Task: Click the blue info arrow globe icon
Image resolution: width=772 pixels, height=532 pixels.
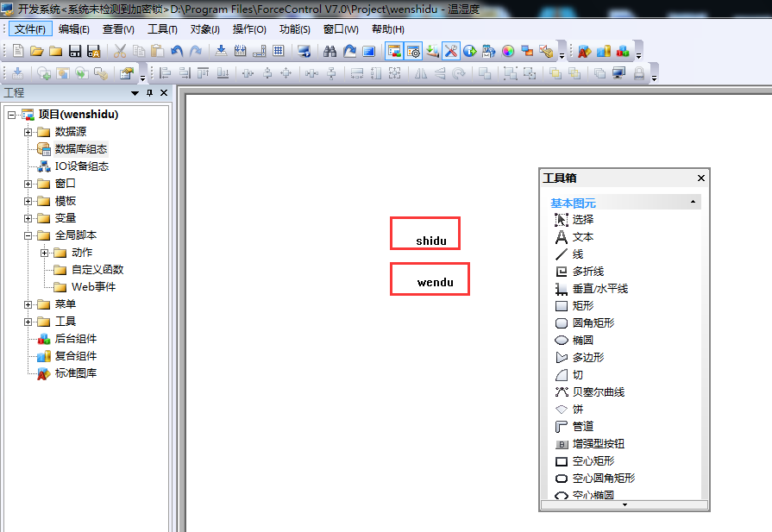Action: click(x=470, y=51)
